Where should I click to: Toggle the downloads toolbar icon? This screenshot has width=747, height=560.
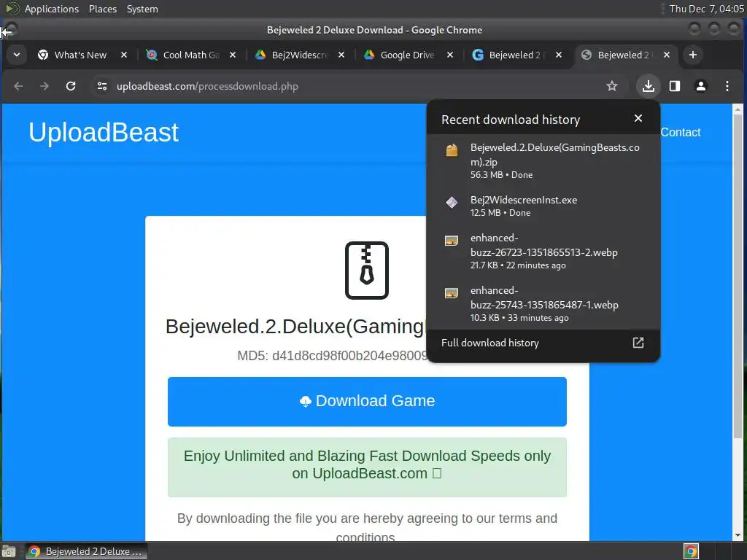[649, 86]
